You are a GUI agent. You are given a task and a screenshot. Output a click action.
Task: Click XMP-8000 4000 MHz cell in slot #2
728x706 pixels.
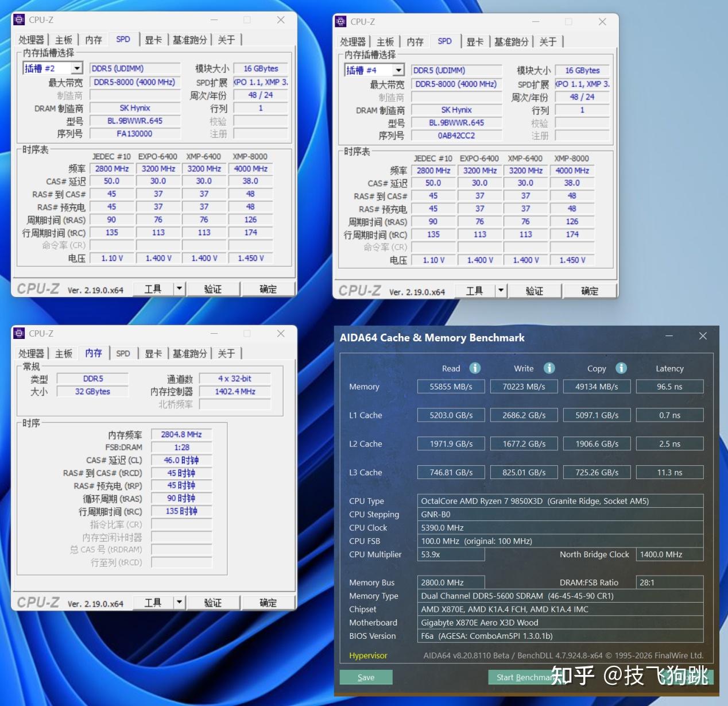[x=250, y=169]
